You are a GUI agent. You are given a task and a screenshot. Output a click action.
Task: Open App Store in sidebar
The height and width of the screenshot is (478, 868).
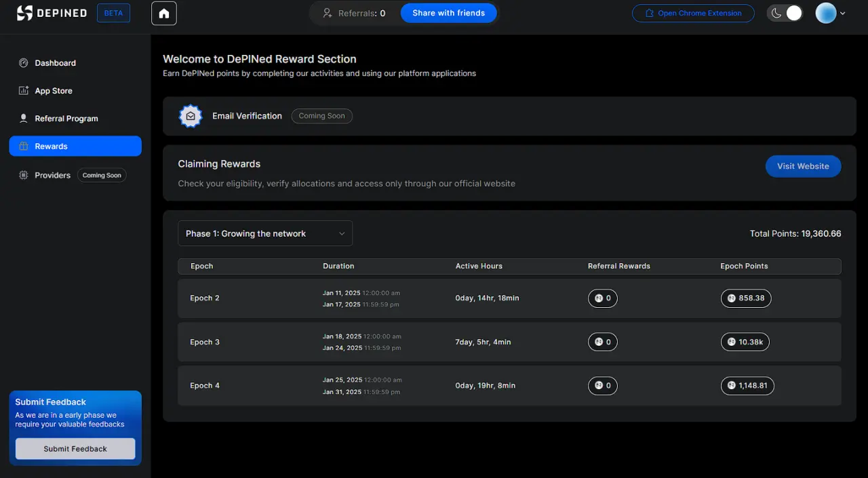pyautogui.click(x=75, y=91)
